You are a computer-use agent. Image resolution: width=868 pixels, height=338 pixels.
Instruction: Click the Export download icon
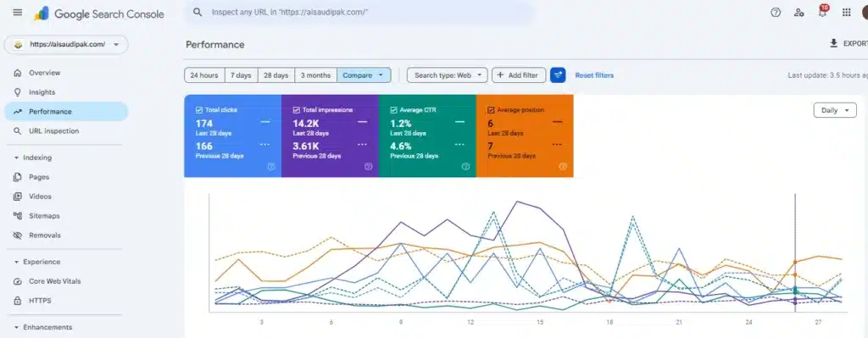pos(834,43)
